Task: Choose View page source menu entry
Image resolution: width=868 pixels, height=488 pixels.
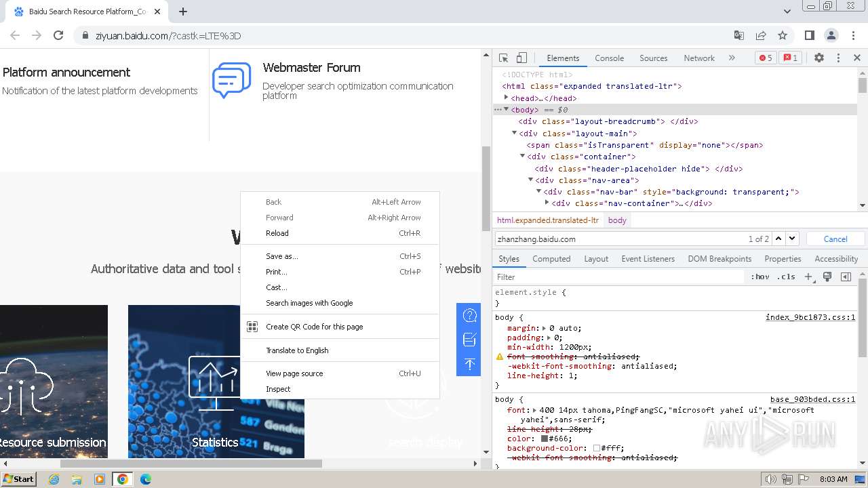Action: pyautogui.click(x=340, y=373)
